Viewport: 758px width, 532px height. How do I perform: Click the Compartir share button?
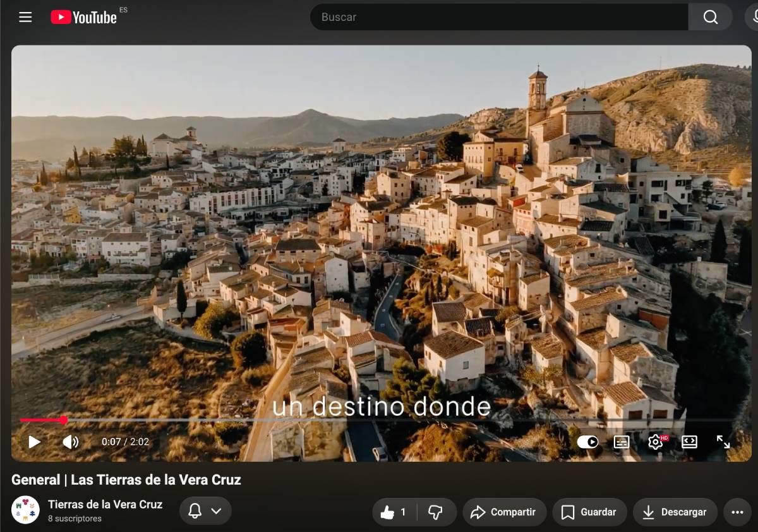(x=503, y=512)
